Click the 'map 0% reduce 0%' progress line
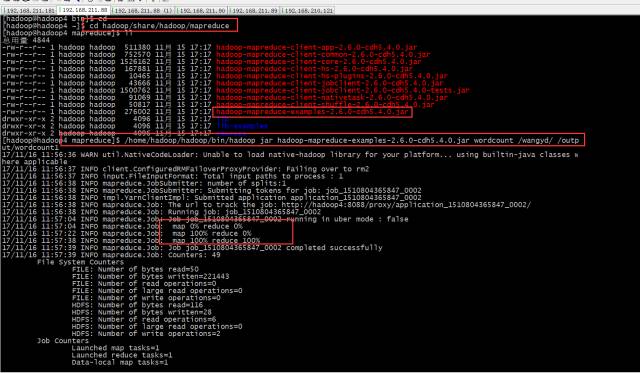 tap(207, 226)
